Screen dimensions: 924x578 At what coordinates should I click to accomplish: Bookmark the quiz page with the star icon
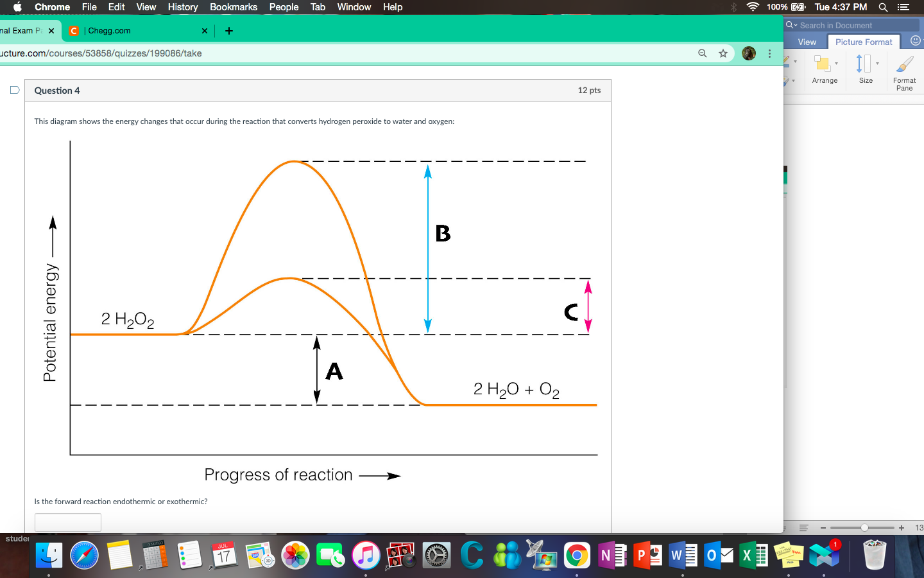724,54
